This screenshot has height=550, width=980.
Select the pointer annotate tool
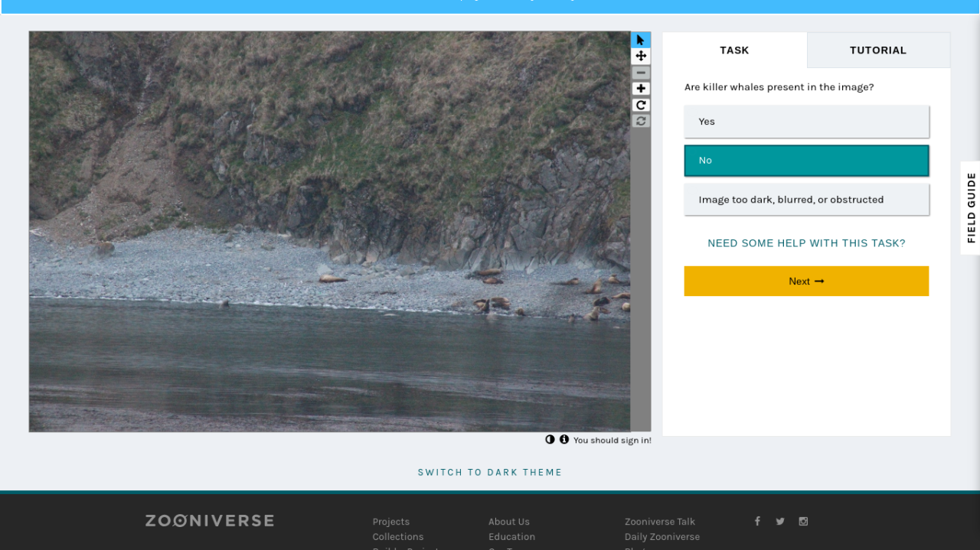click(x=641, y=40)
